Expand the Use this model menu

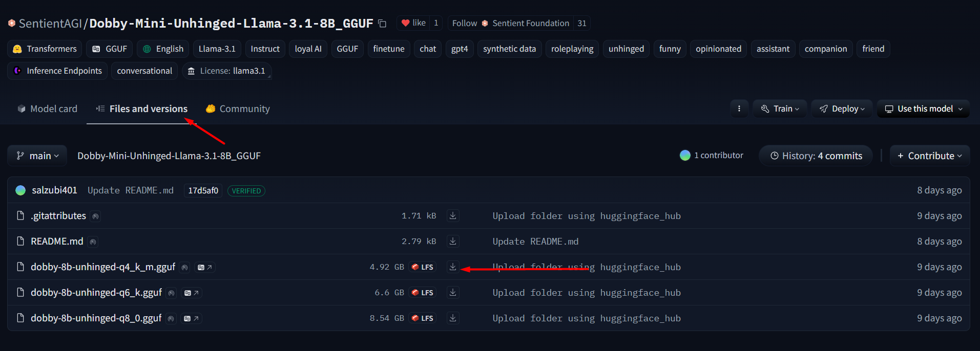coord(923,108)
